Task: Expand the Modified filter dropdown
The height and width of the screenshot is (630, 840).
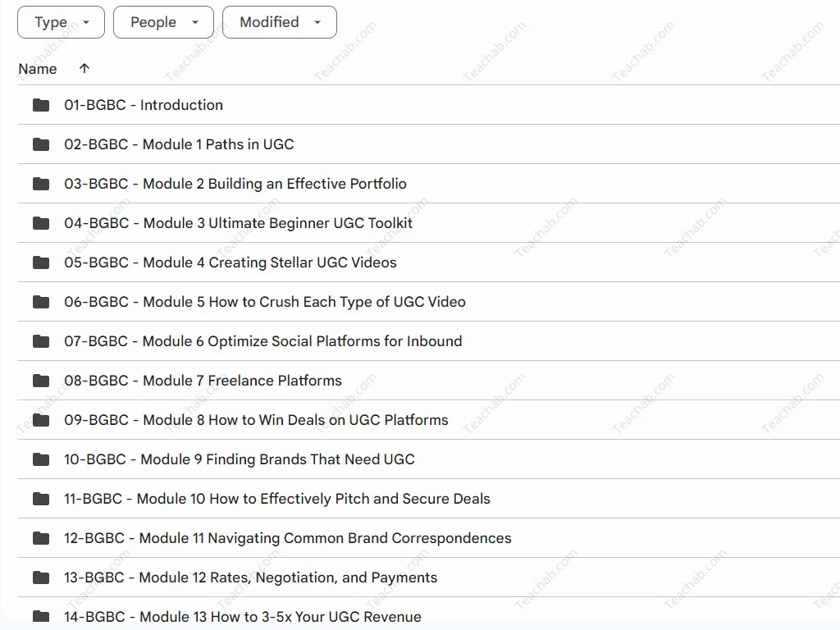Action: pos(279,22)
